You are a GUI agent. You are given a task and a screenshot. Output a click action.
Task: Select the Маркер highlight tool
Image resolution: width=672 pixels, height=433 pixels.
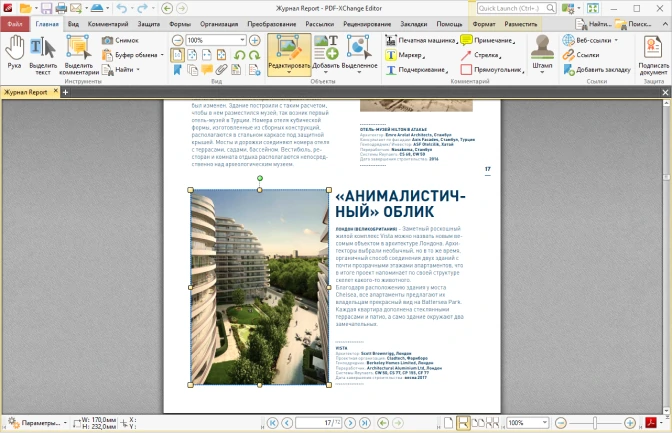pos(405,55)
